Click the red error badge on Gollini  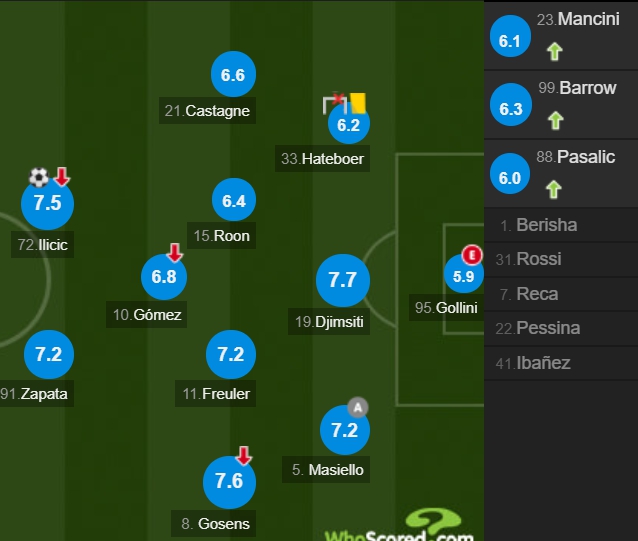472,255
